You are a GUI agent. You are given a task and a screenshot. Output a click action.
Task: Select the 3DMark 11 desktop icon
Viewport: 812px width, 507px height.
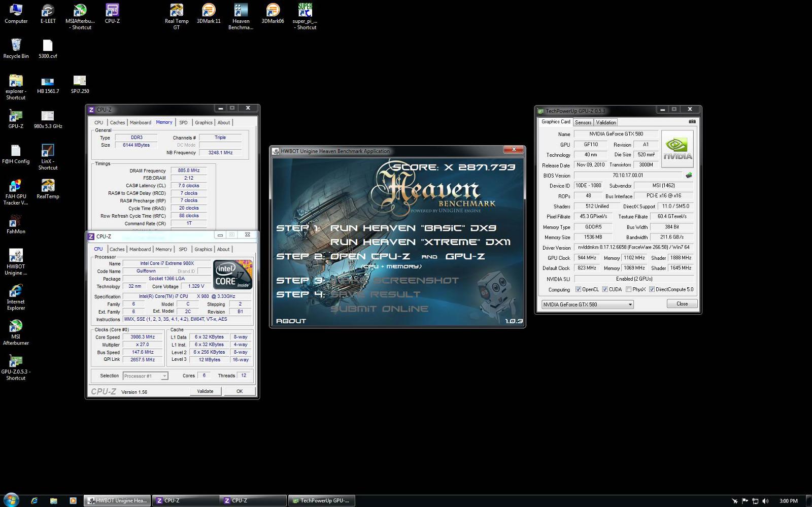209,14
